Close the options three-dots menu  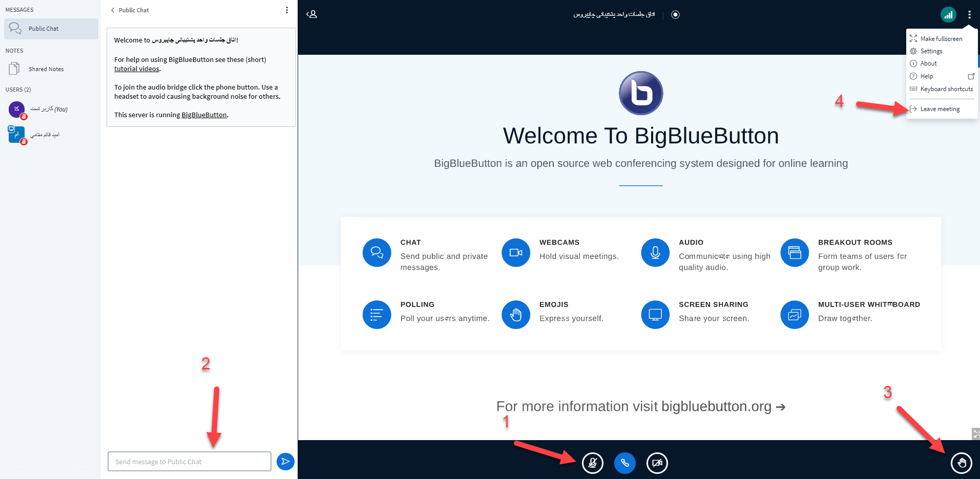click(x=969, y=15)
